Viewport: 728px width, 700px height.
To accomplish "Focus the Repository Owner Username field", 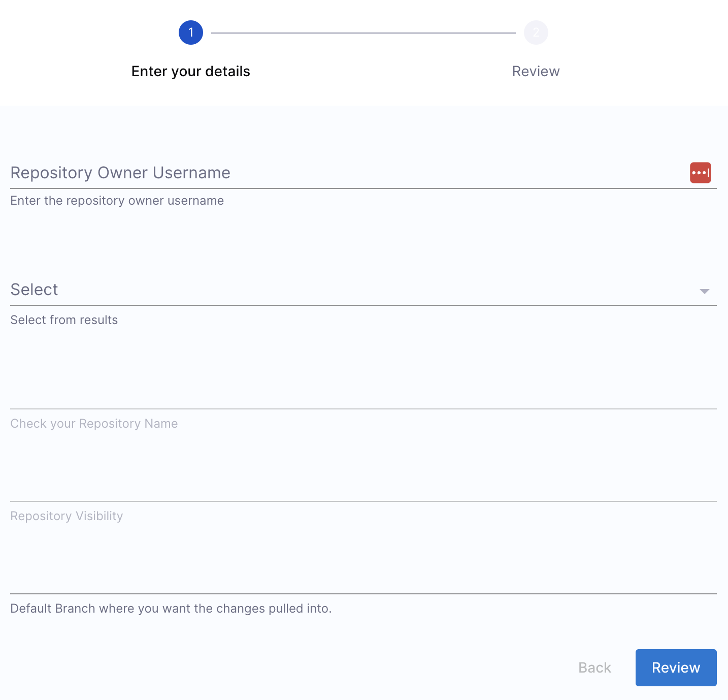I will [x=345, y=173].
